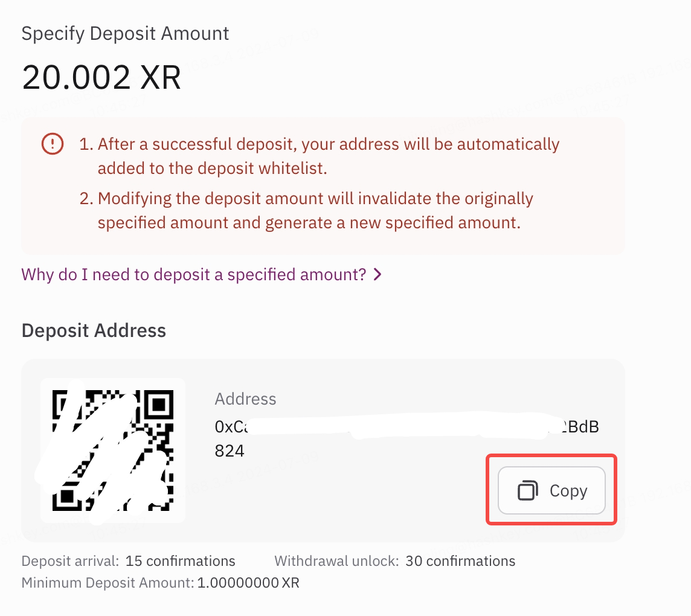Select the 20.002 XR deposit amount
Image resolution: width=691 pixels, height=616 pixels.
point(101,77)
